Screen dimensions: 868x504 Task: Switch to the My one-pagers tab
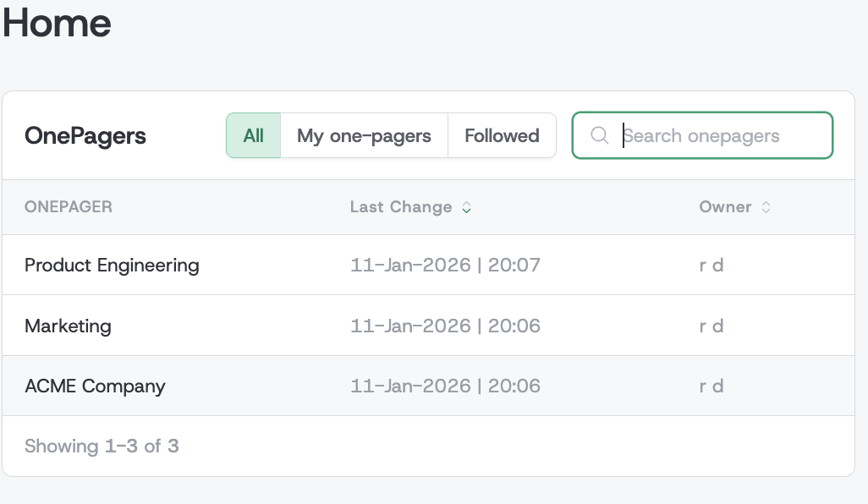coord(364,135)
